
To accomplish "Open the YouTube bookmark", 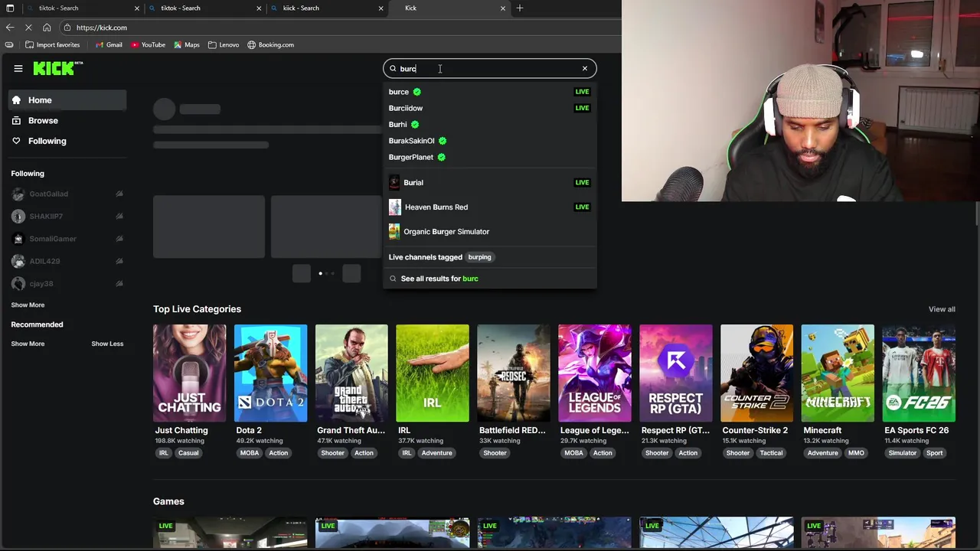I will (148, 44).
